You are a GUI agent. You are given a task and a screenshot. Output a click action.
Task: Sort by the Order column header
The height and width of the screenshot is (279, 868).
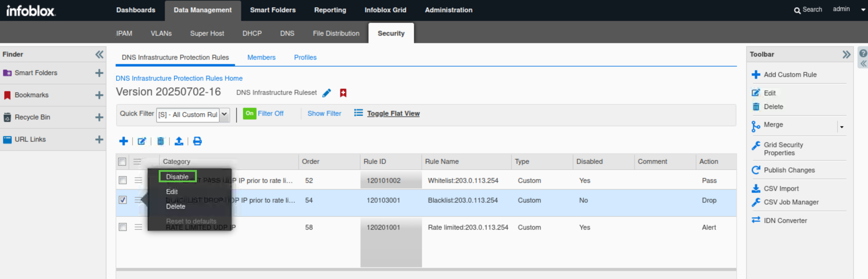(x=310, y=162)
